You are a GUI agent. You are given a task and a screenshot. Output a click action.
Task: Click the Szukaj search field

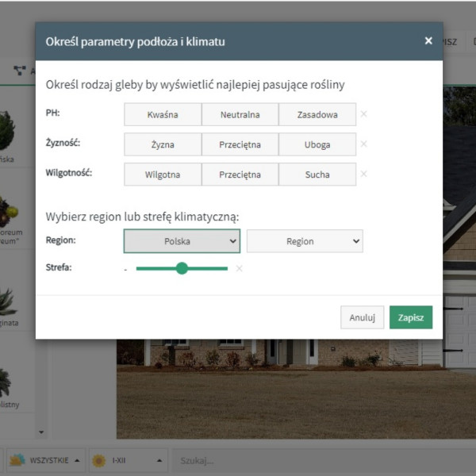(324, 460)
